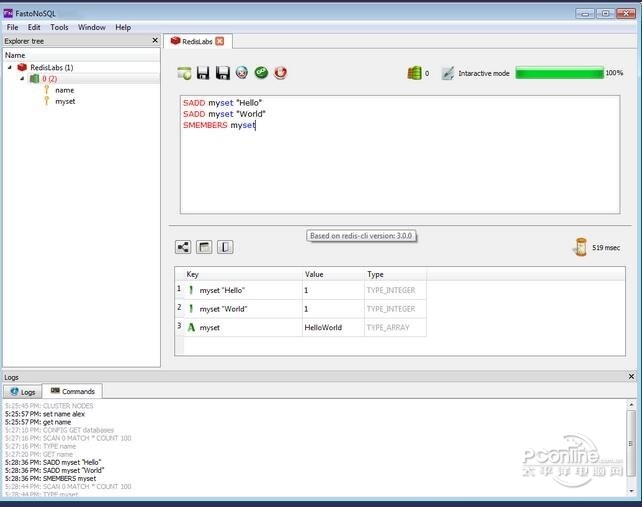Click the red stop execution icon
This screenshot has width=642, height=507.
tap(280, 72)
